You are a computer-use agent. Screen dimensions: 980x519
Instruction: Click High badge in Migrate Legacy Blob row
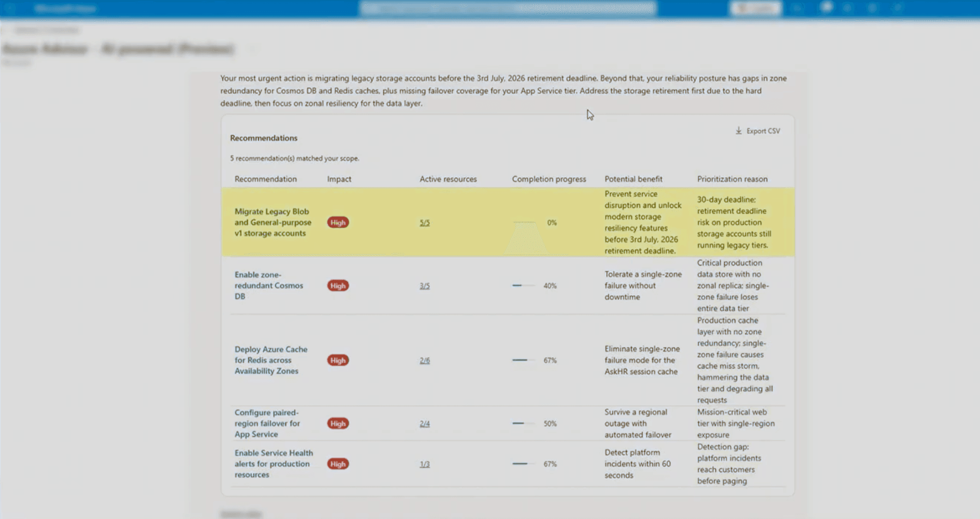338,222
